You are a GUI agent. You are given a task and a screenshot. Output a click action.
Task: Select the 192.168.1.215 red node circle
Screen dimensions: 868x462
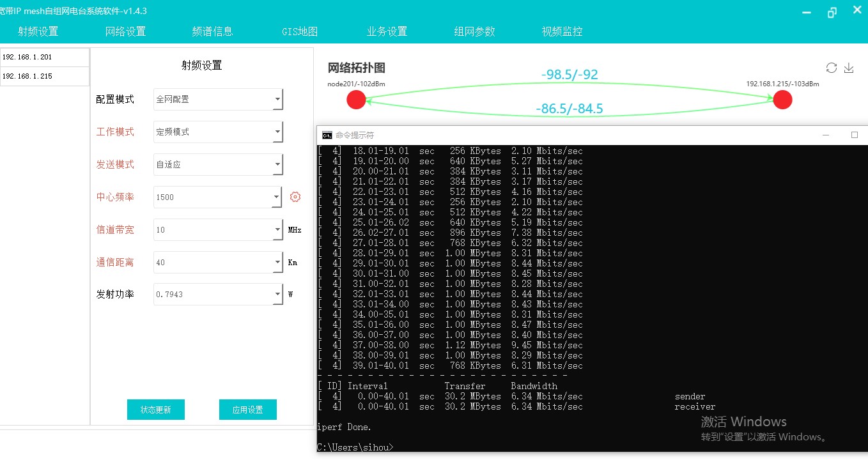click(x=782, y=100)
